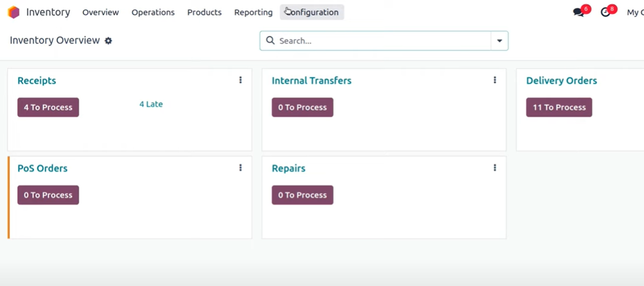The image size is (644, 286).
Task: Open the three-dot menu on PoS Orders card
Action: 240,168
